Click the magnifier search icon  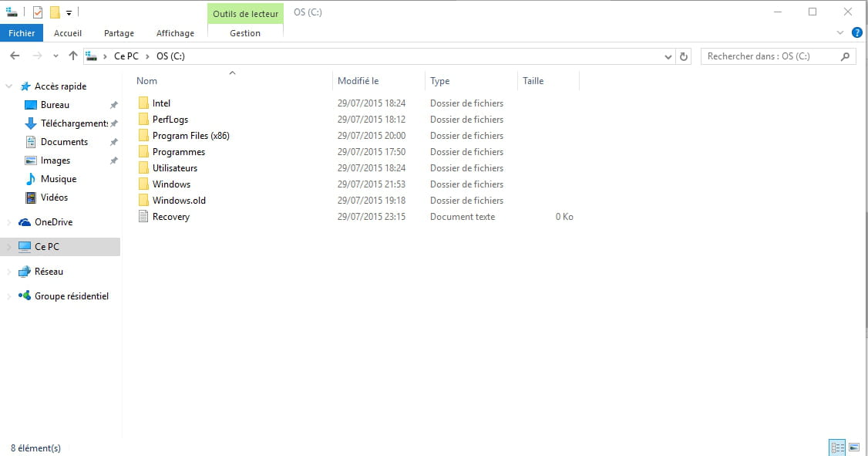(846, 56)
